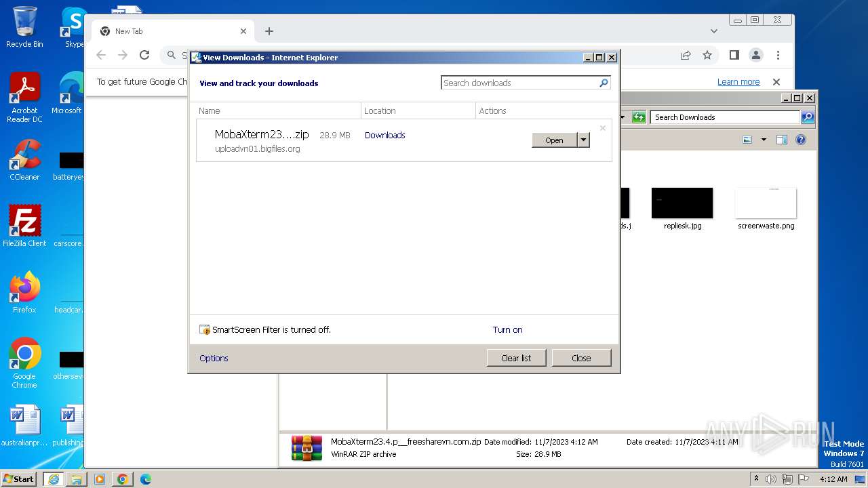Image resolution: width=868 pixels, height=488 pixels.
Task: Bookmark this tab star icon
Action: tap(707, 55)
